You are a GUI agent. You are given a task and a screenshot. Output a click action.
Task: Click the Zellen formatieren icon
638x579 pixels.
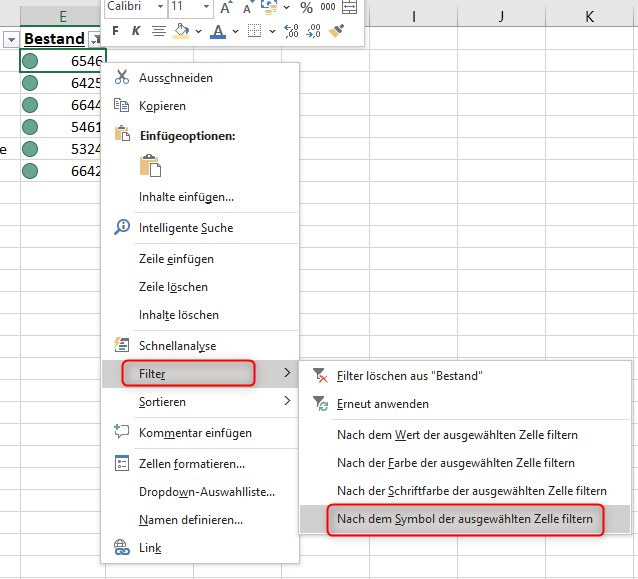pyautogui.click(x=122, y=463)
